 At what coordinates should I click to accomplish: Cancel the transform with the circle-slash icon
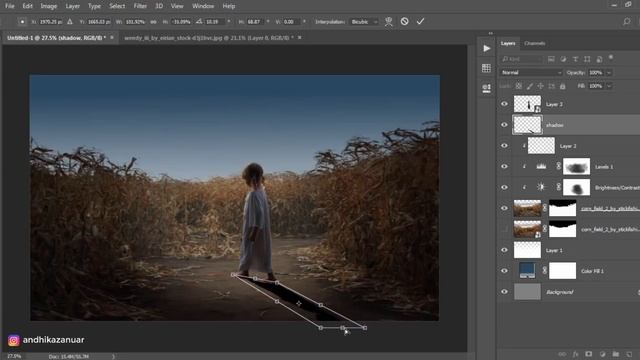coord(404,21)
